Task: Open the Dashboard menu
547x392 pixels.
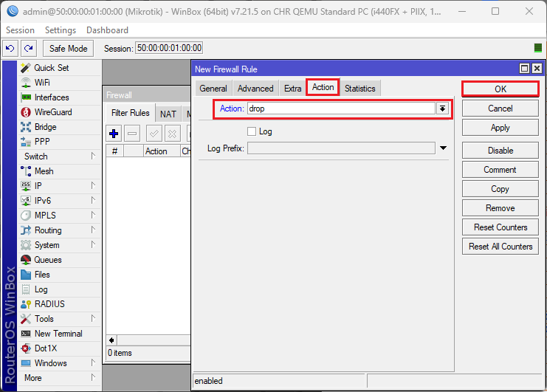Action: [x=108, y=30]
